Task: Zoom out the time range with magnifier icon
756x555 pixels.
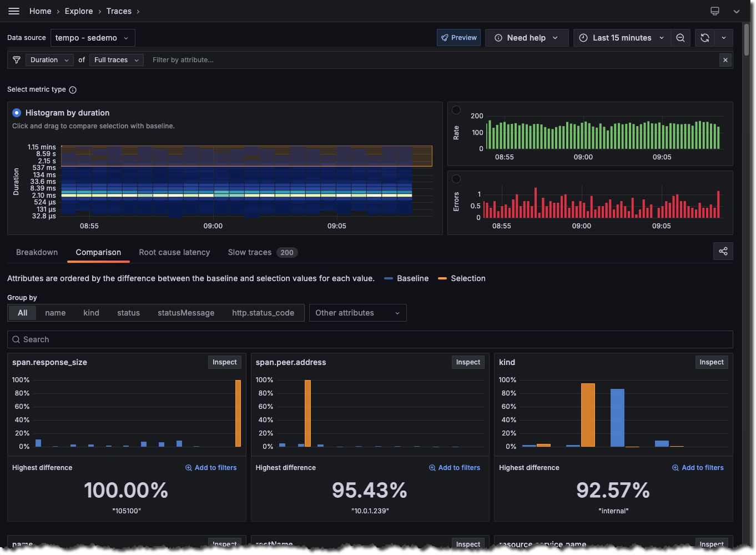Action: (681, 37)
